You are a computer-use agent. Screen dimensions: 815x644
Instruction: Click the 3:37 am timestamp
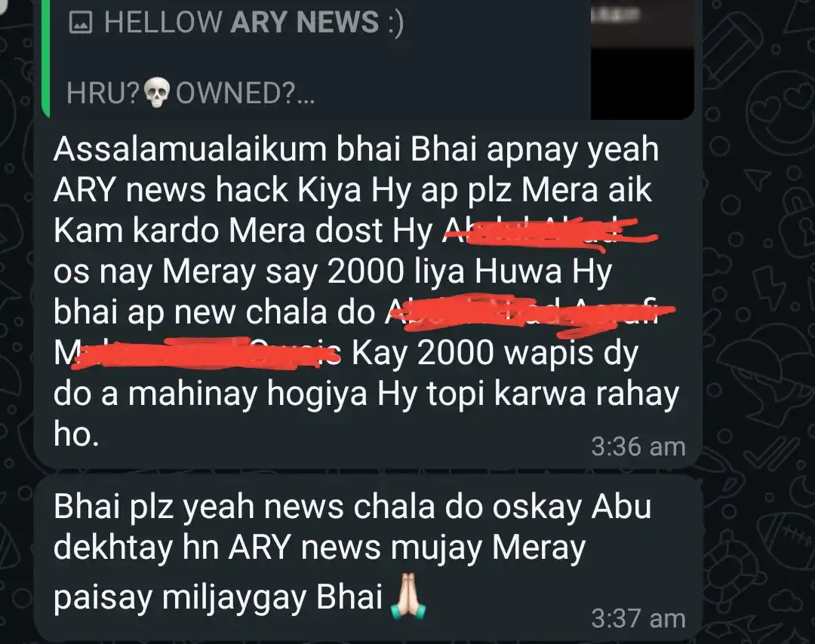[x=638, y=618]
